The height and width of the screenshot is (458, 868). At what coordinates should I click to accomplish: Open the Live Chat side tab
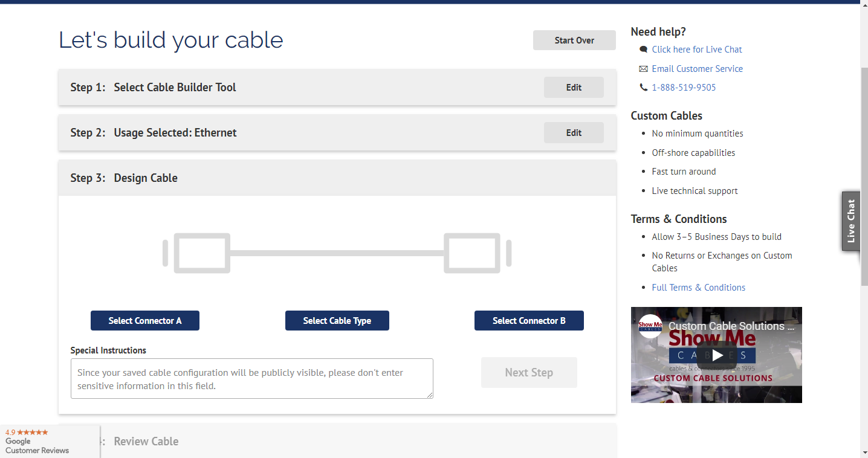pos(851,221)
